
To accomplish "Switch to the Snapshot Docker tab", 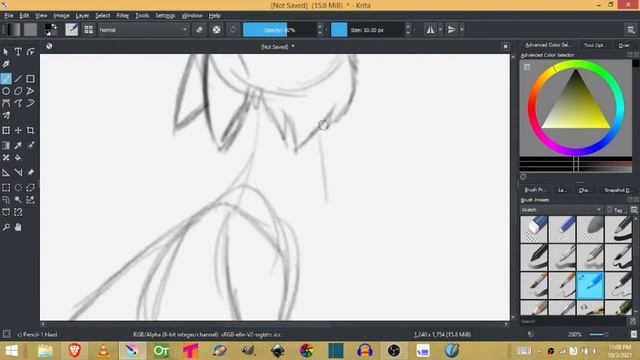I will click(617, 190).
